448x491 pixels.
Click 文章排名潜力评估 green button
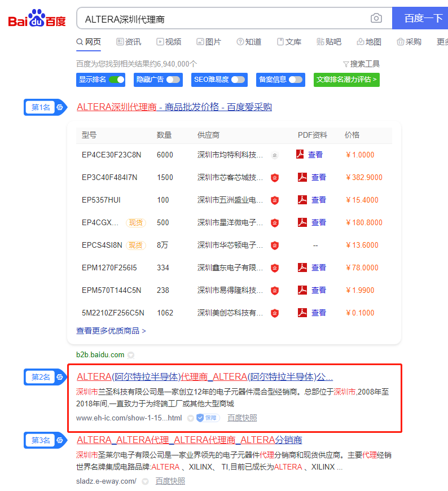[346, 80]
